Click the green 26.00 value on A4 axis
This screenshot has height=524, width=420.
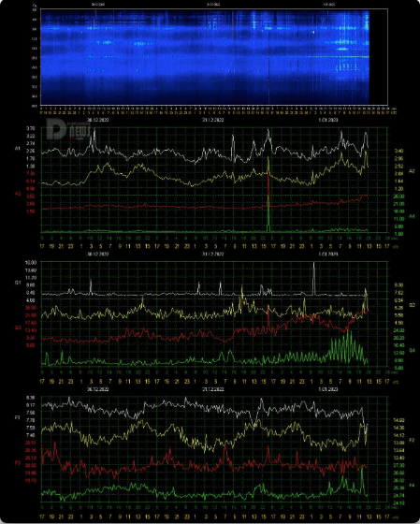[x=398, y=196]
